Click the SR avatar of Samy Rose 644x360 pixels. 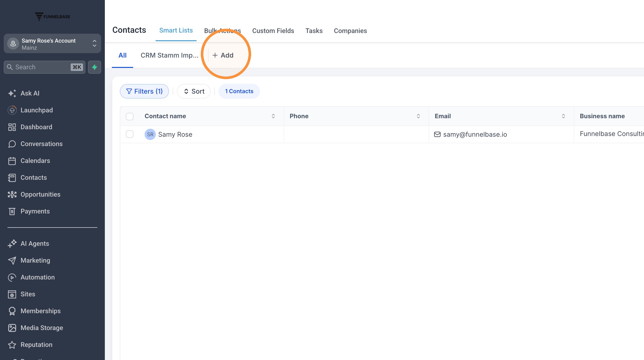pyautogui.click(x=150, y=135)
